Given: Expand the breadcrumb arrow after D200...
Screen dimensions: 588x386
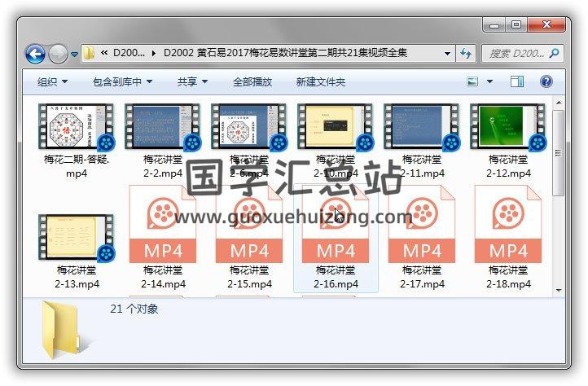Looking at the screenshot, I should point(154,53).
